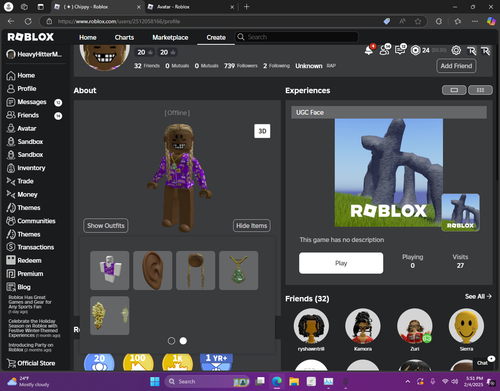Play the UGC Face experience

tap(341, 263)
